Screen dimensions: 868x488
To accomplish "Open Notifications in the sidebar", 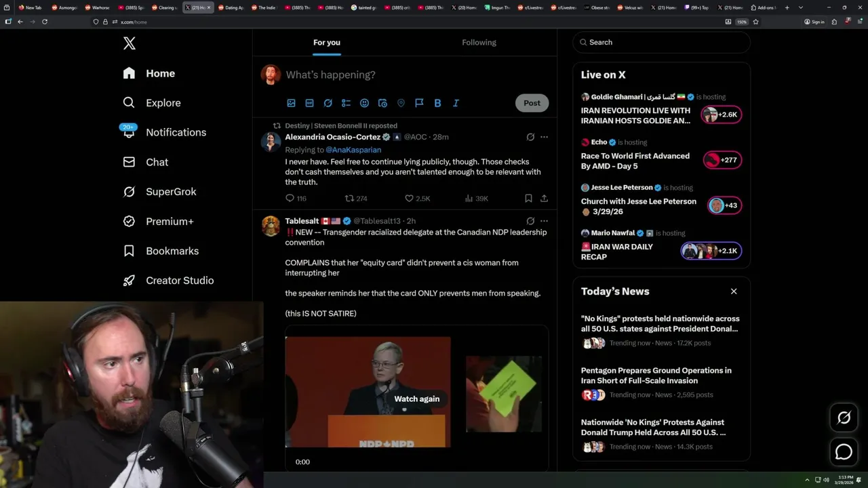I will point(163,132).
